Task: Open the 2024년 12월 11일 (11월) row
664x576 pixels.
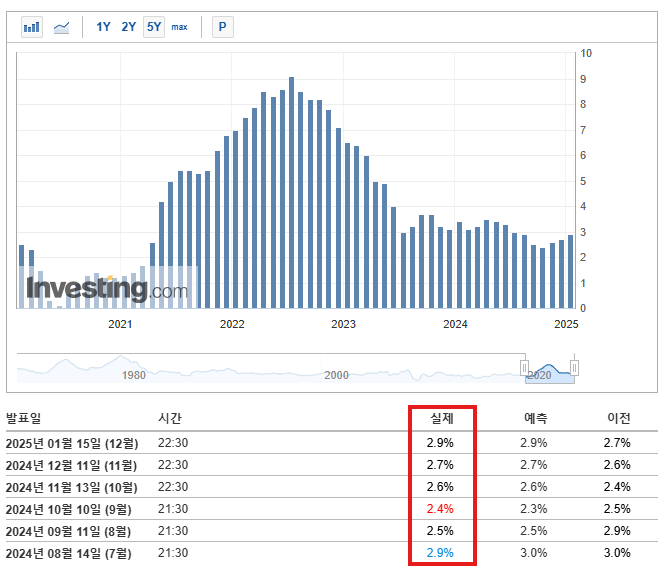Action: 332,465
